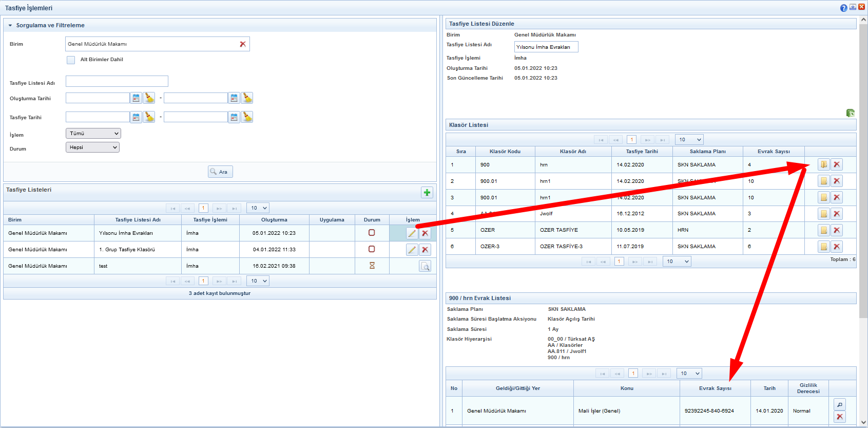This screenshot has height=428, width=868.
Task: Sort by the Oluşturma column header
Action: 274,220
